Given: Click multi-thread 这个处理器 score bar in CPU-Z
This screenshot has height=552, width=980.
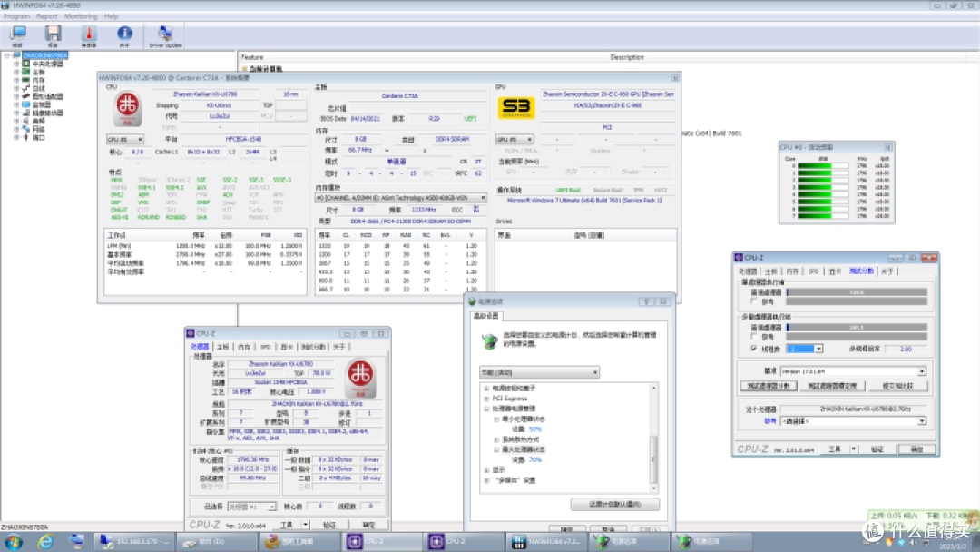Looking at the screenshot, I should click(857, 328).
